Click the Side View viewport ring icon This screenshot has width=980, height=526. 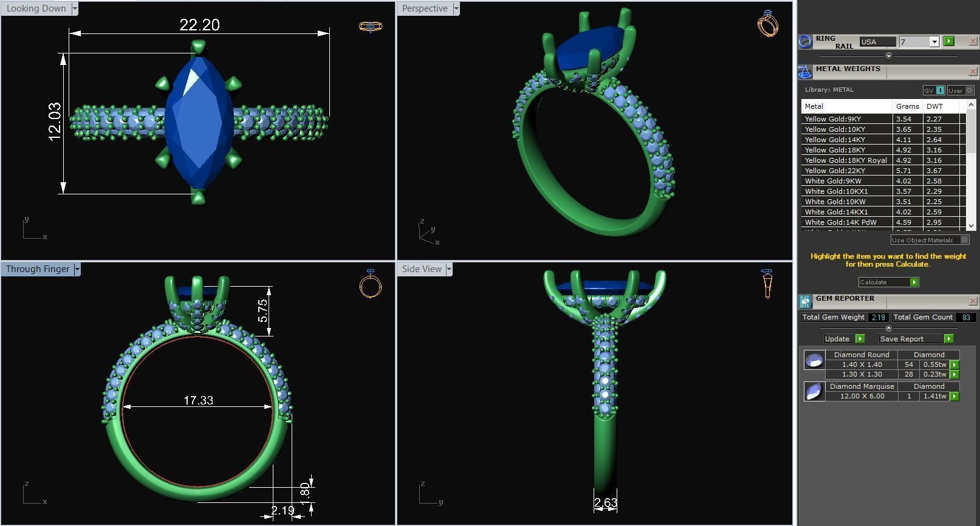pos(767,284)
